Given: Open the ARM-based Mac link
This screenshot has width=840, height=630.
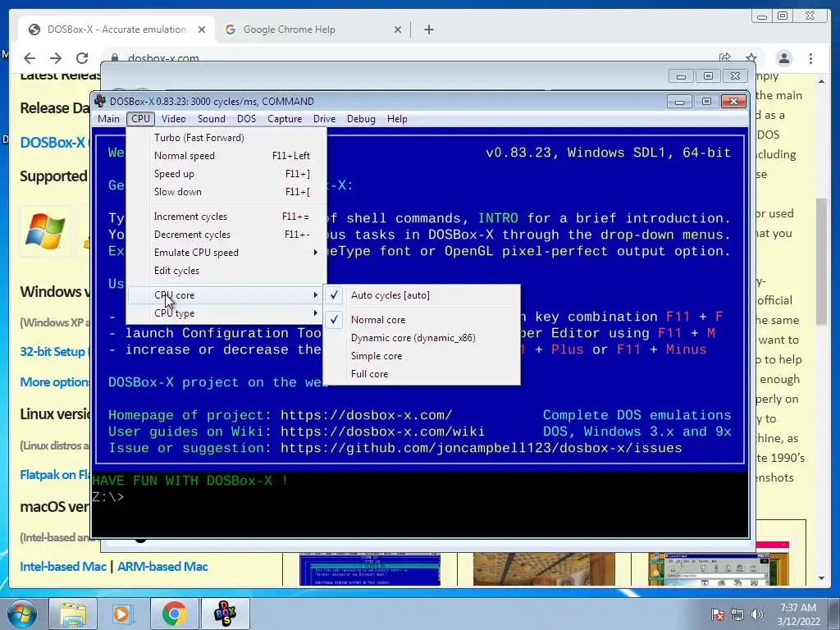Looking at the screenshot, I should tap(162, 567).
